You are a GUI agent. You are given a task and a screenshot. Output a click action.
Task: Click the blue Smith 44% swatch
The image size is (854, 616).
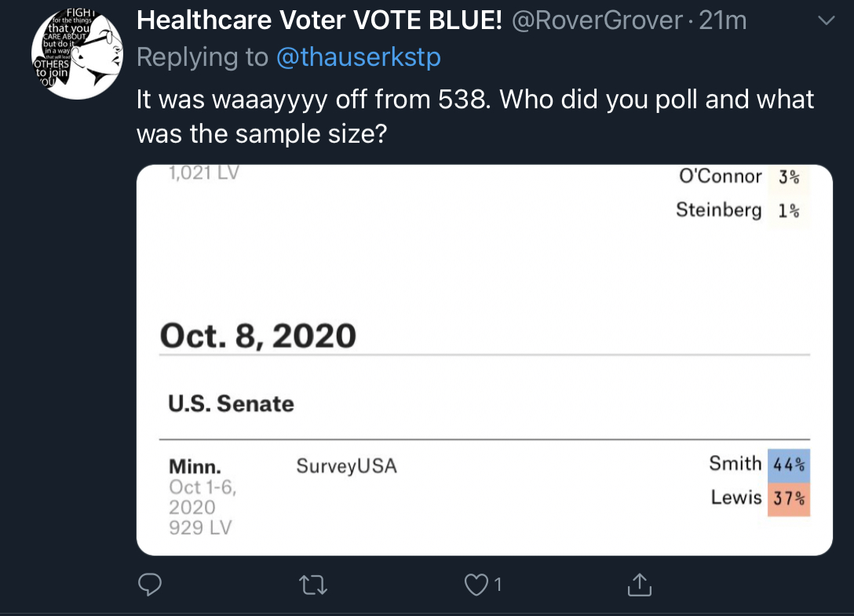[x=789, y=465]
